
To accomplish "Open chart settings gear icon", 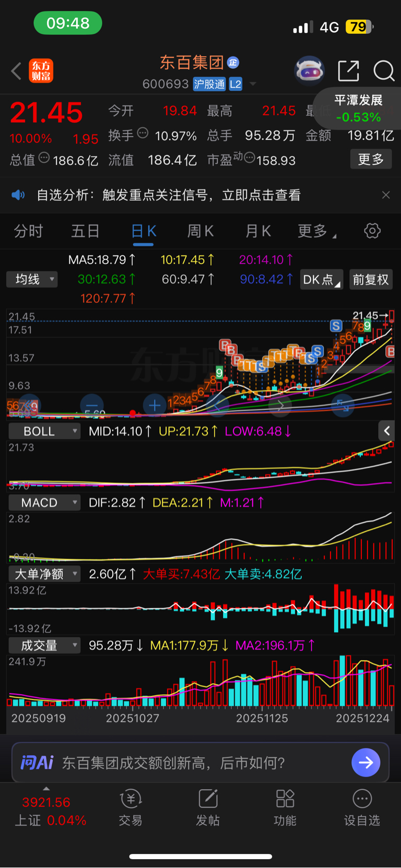I will click(x=372, y=231).
